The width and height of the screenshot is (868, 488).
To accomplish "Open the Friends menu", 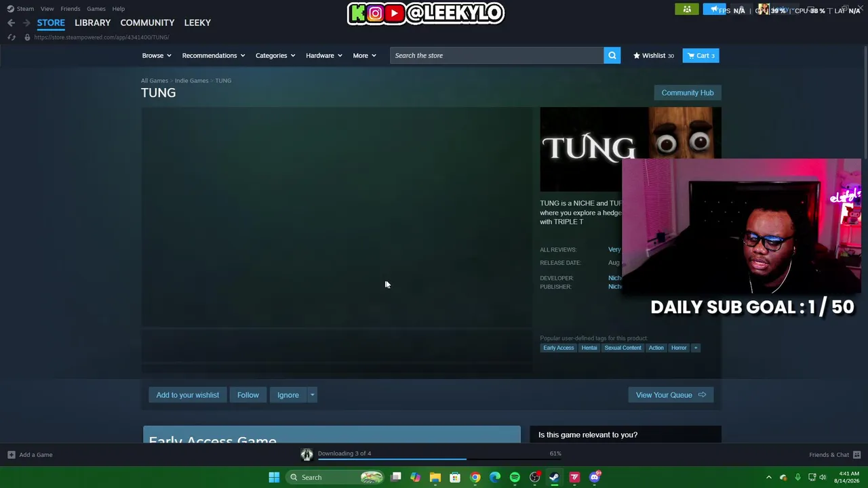I will 71,9.
